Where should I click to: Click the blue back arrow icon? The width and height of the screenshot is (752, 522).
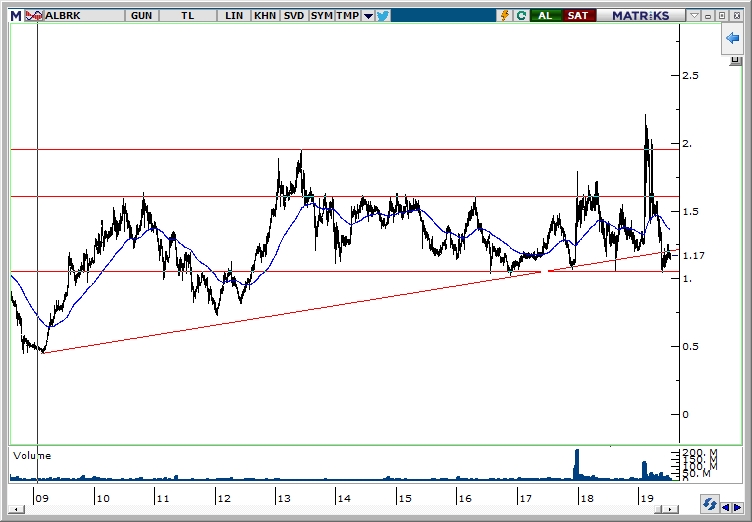coord(732,38)
